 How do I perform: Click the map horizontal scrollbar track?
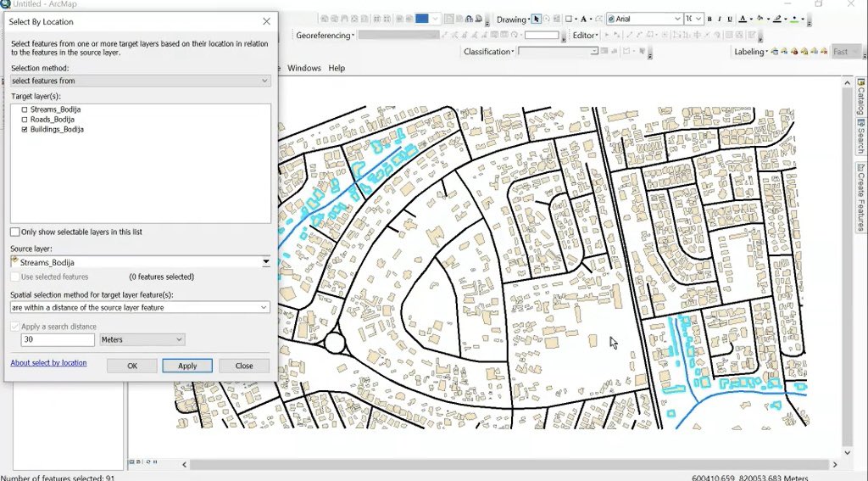coord(509,464)
